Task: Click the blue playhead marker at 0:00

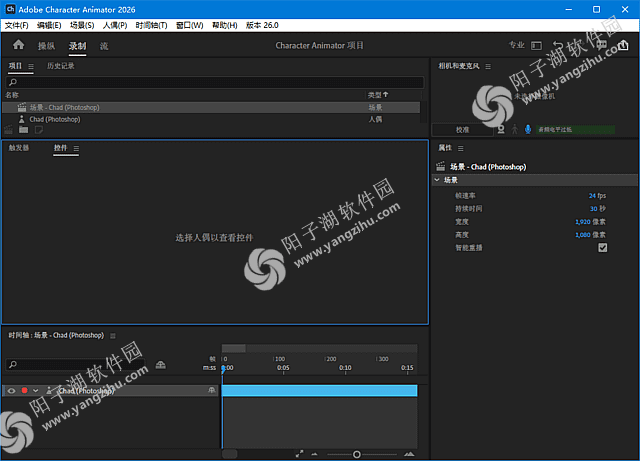Action: (x=223, y=368)
